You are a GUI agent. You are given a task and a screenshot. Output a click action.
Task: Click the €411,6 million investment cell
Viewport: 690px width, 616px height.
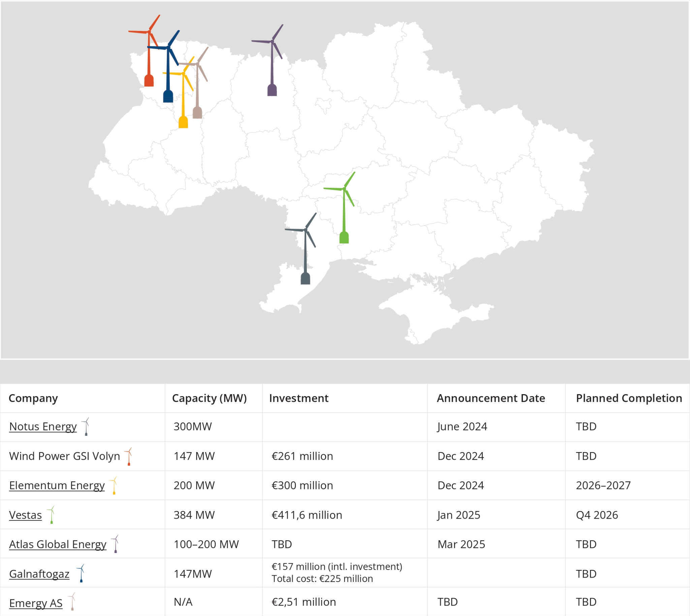(x=307, y=515)
